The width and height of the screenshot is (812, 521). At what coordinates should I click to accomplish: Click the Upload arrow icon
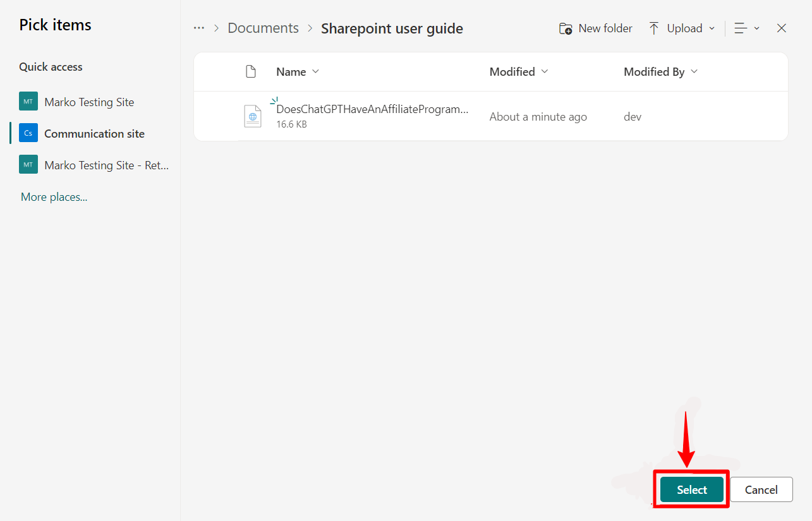coord(654,28)
